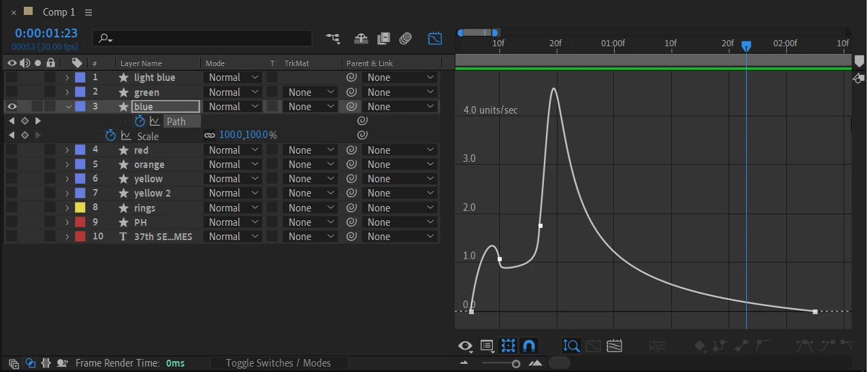Enable Motion Blur for the composition
Screen dimensions: 868x372
(x=406, y=39)
